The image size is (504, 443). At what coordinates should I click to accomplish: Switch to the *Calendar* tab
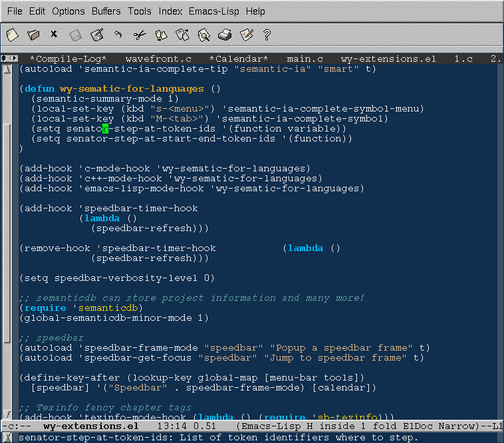pyautogui.click(x=239, y=59)
